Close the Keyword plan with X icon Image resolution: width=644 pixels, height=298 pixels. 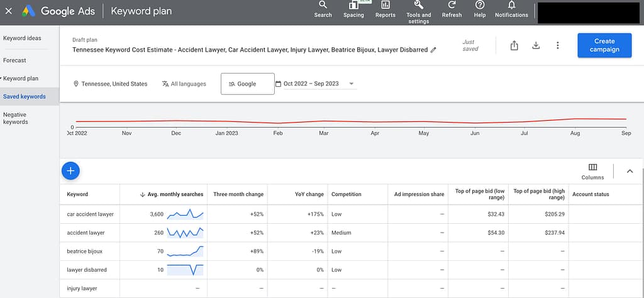pyautogui.click(x=9, y=11)
